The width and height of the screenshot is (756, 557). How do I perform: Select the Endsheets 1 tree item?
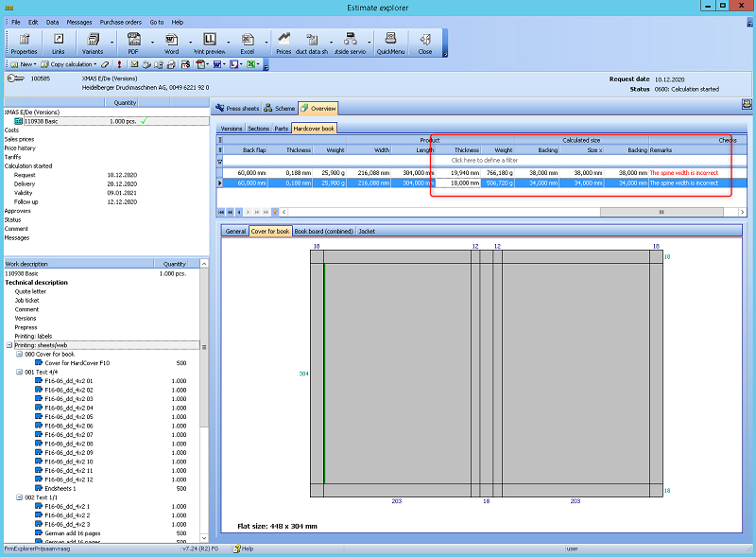(60, 489)
